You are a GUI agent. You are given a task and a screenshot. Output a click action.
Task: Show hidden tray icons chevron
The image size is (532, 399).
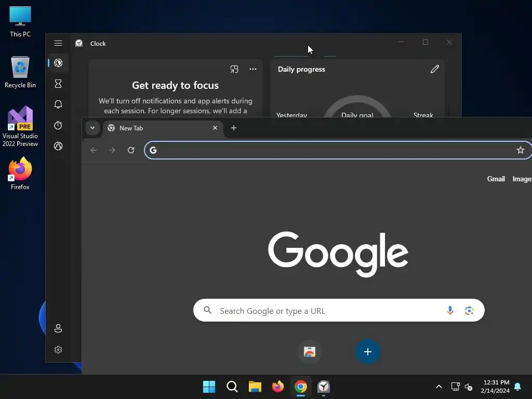tap(438, 387)
